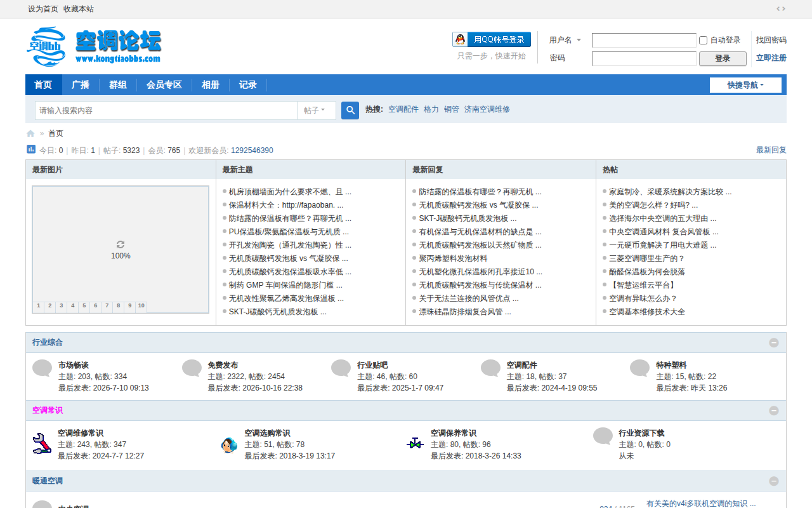Collapse the 空调常识 section
Image resolution: width=812 pixels, height=508 pixels.
[774, 411]
